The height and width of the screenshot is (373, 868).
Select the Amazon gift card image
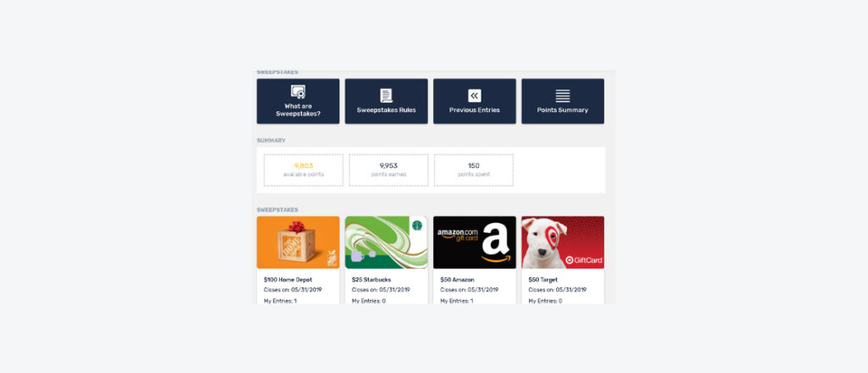[475, 242]
